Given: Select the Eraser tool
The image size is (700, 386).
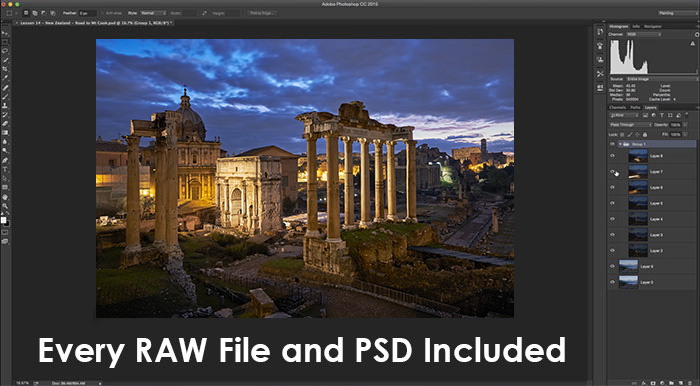Looking at the screenshot, I should click(x=5, y=124).
